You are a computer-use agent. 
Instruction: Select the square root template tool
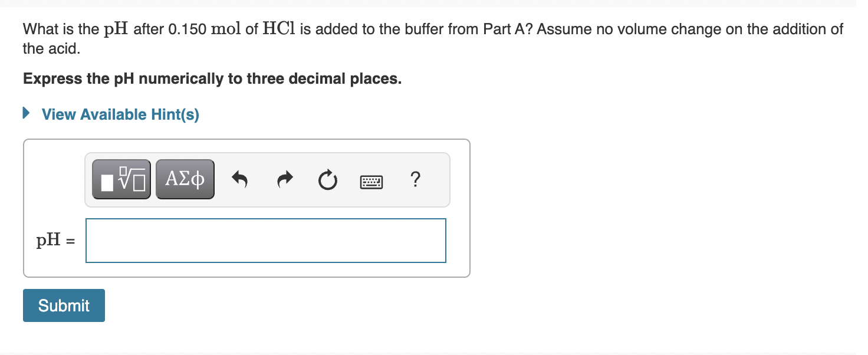(x=120, y=179)
